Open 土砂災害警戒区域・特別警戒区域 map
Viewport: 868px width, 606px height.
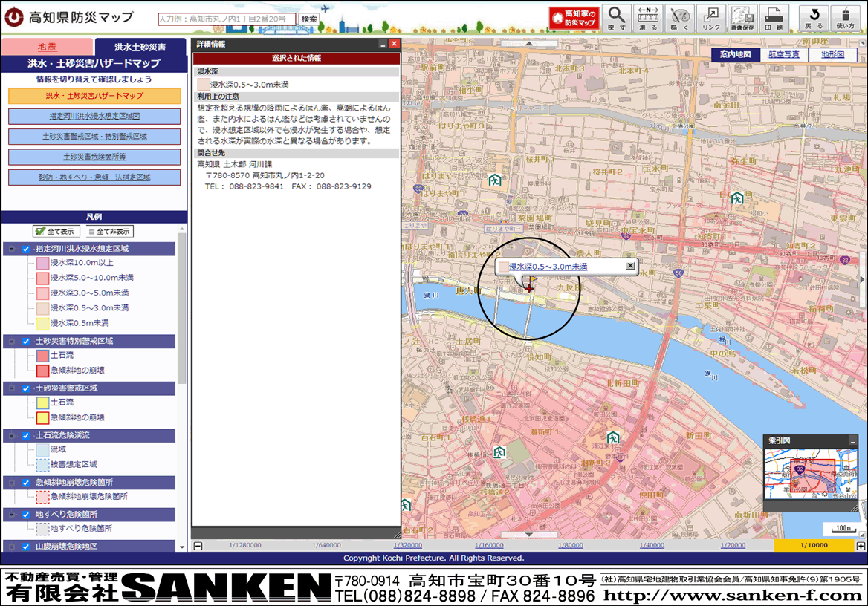(x=94, y=137)
